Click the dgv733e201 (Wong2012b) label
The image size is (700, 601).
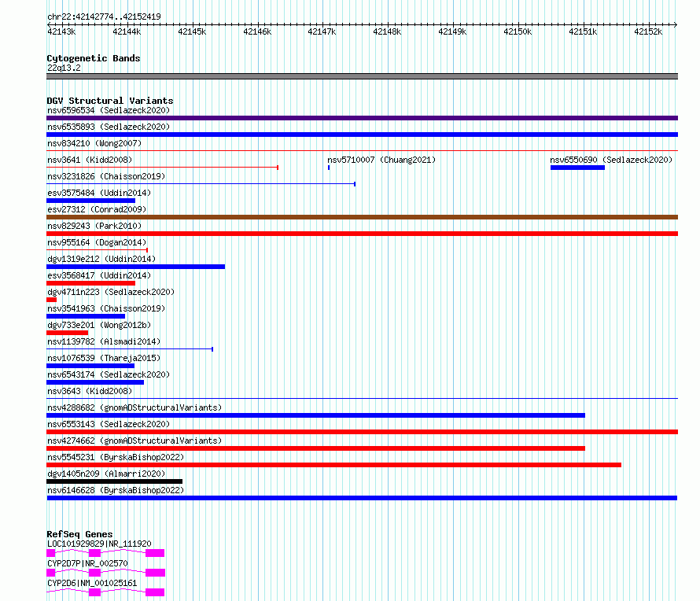click(99, 325)
